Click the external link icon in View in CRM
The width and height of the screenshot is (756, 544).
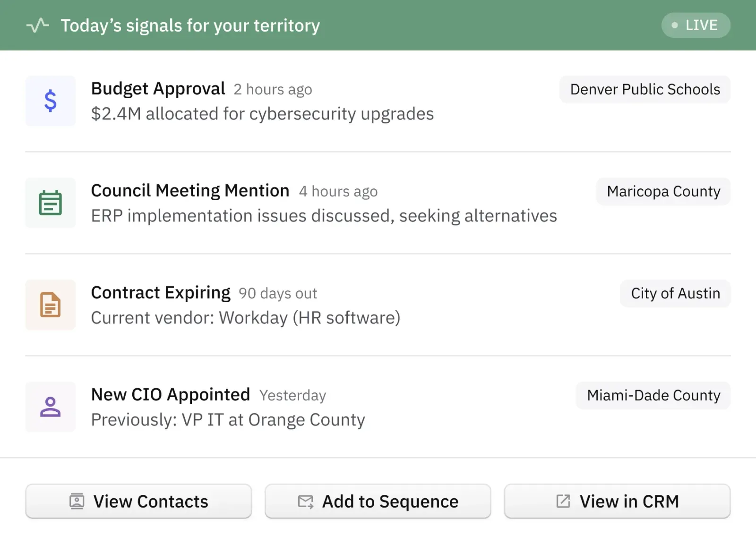coord(563,501)
